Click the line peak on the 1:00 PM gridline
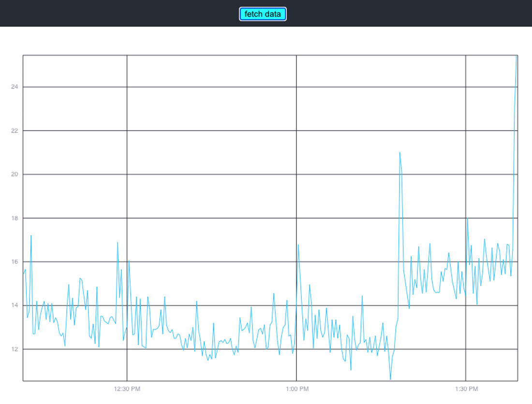Image resolution: width=532 pixels, height=404 pixels. click(x=298, y=245)
